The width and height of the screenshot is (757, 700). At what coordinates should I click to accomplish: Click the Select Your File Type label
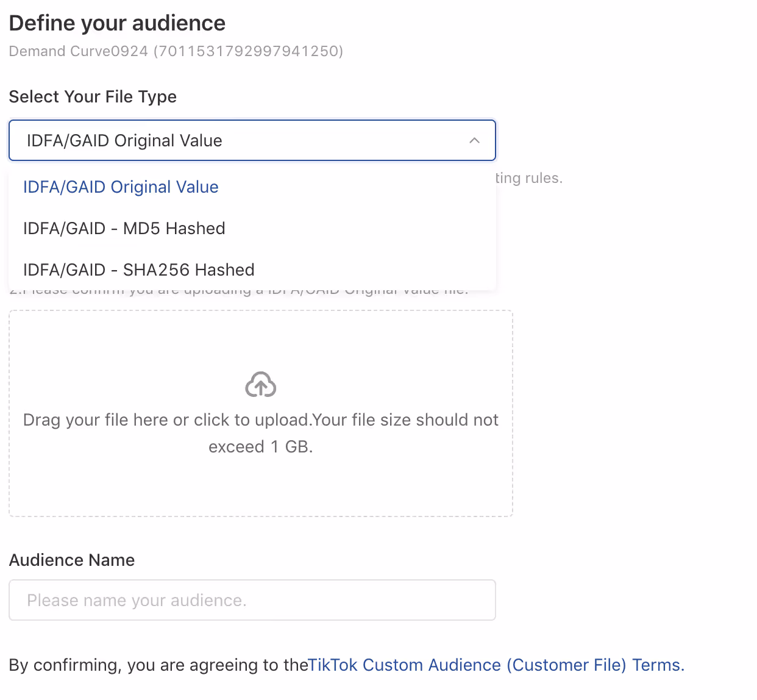coord(93,97)
